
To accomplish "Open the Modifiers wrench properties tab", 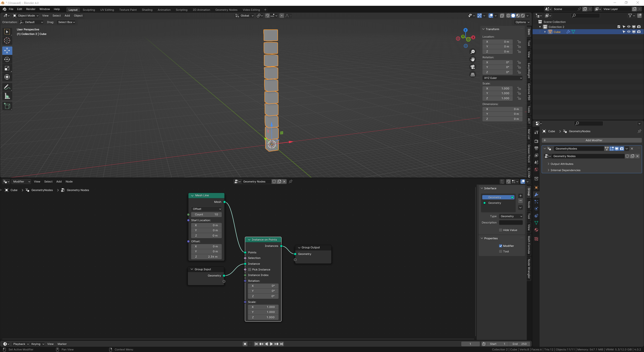I will pos(536,195).
